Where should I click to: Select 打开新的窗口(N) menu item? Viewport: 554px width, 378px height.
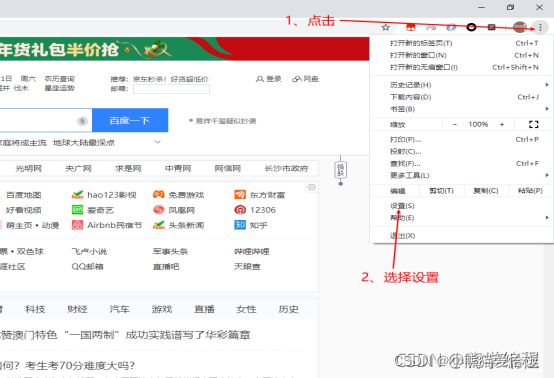click(x=461, y=55)
